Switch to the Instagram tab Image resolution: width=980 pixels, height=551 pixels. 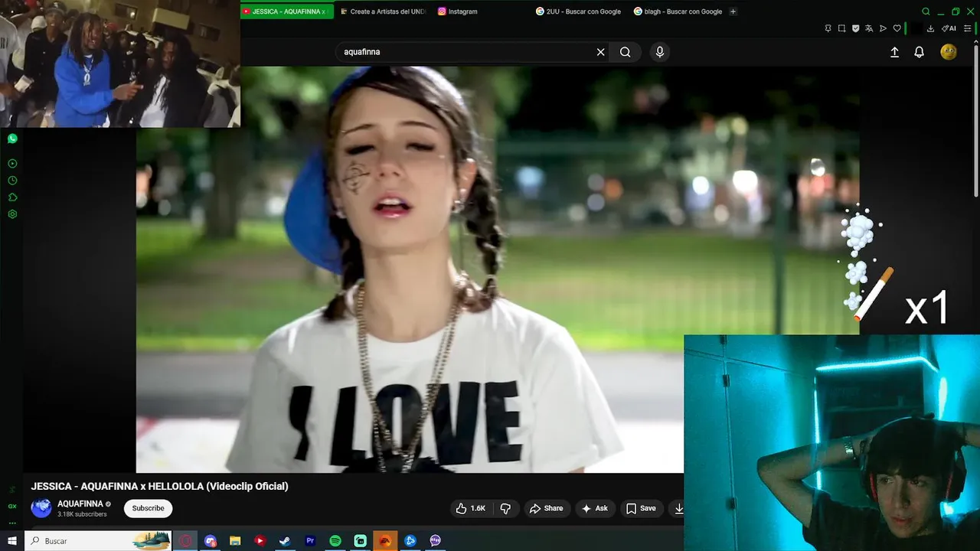pos(481,11)
